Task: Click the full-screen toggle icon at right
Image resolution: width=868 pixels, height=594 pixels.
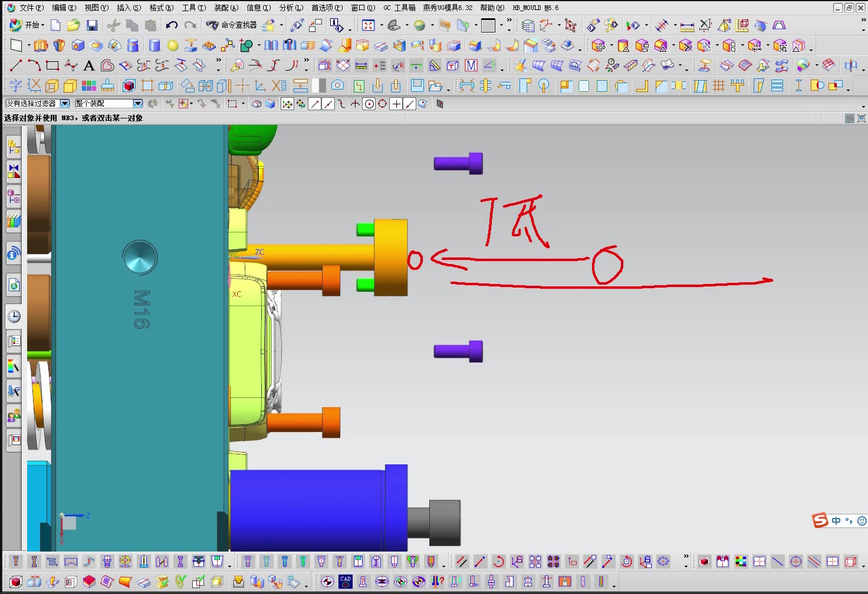Action: click(x=862, y=118)
